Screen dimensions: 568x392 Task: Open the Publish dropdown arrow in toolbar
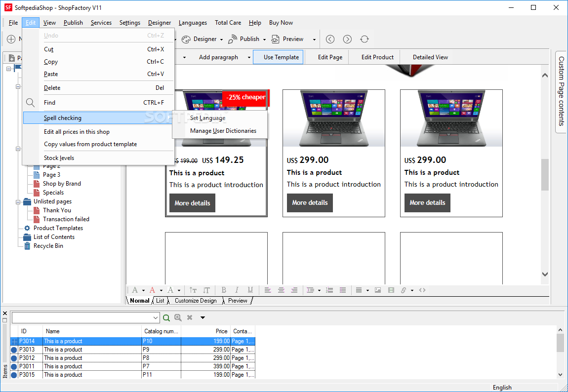point(264,39)
